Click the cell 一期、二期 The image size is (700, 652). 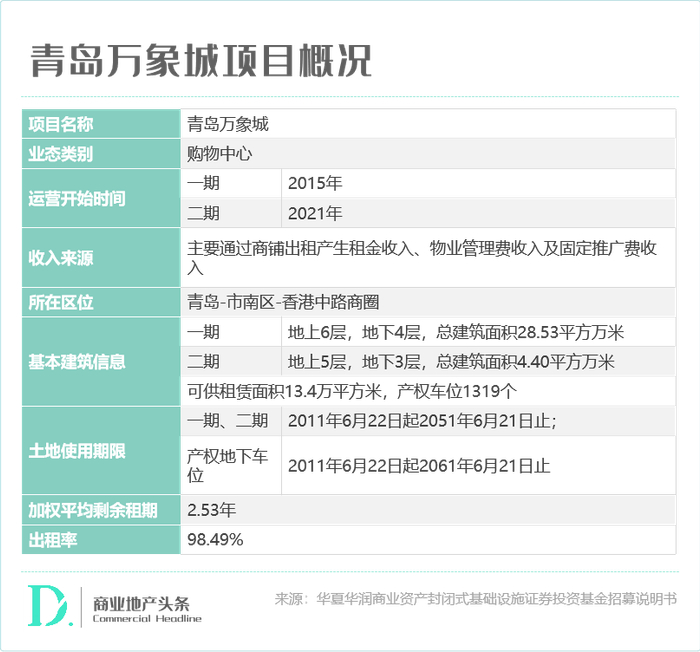[231, 421]
